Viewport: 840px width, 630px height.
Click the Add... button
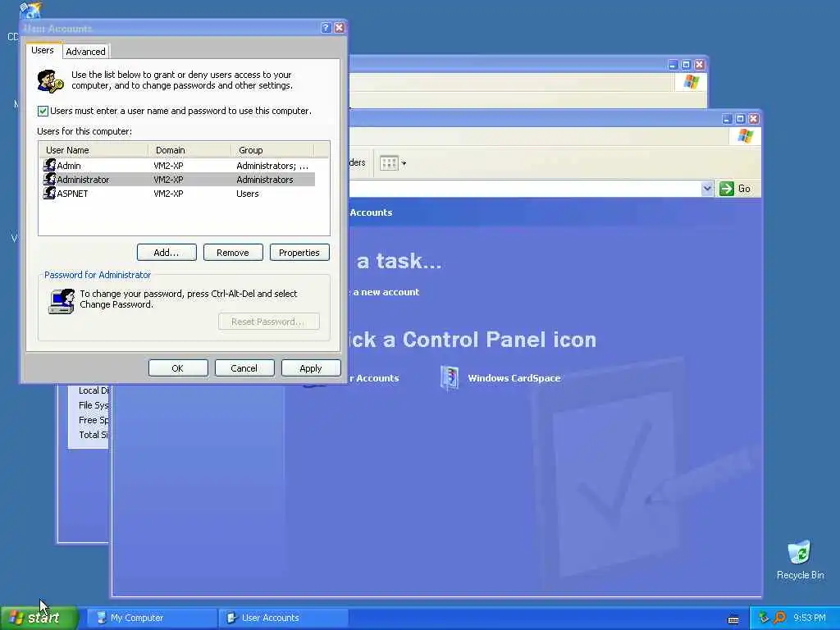167,253
